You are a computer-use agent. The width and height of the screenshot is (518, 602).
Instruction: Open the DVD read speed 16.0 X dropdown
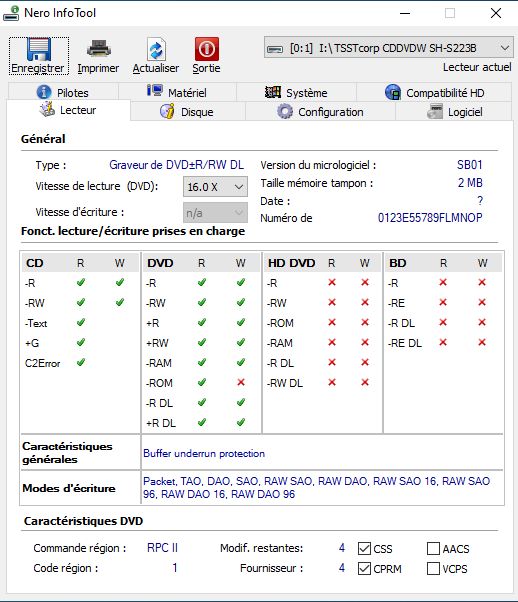click(215, 187)
